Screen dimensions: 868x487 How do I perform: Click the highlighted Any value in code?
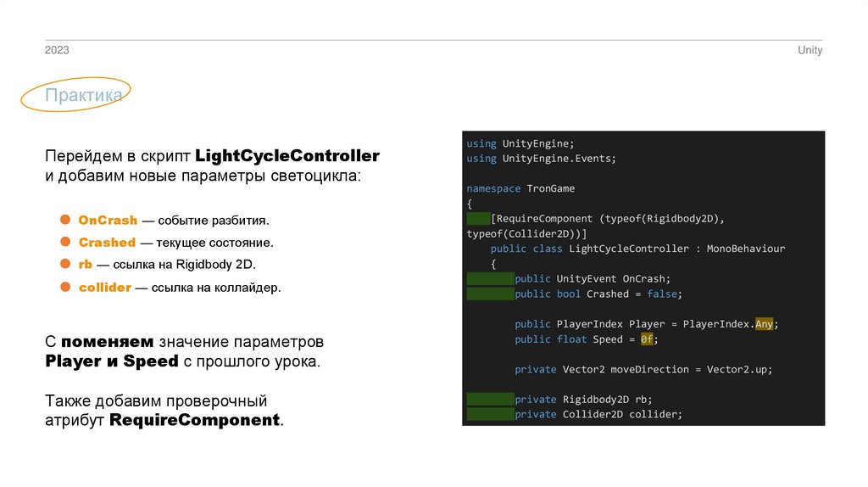764,324
